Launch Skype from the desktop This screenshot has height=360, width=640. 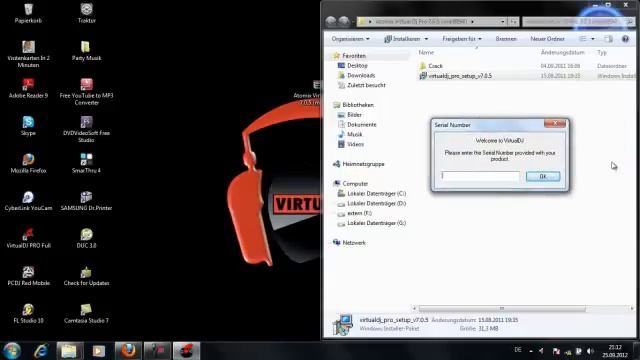28,126
